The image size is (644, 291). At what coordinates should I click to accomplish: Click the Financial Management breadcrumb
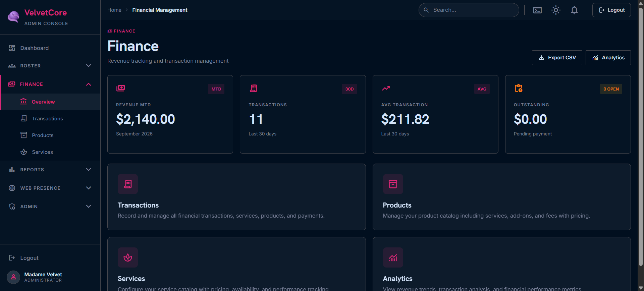point(160,10)
